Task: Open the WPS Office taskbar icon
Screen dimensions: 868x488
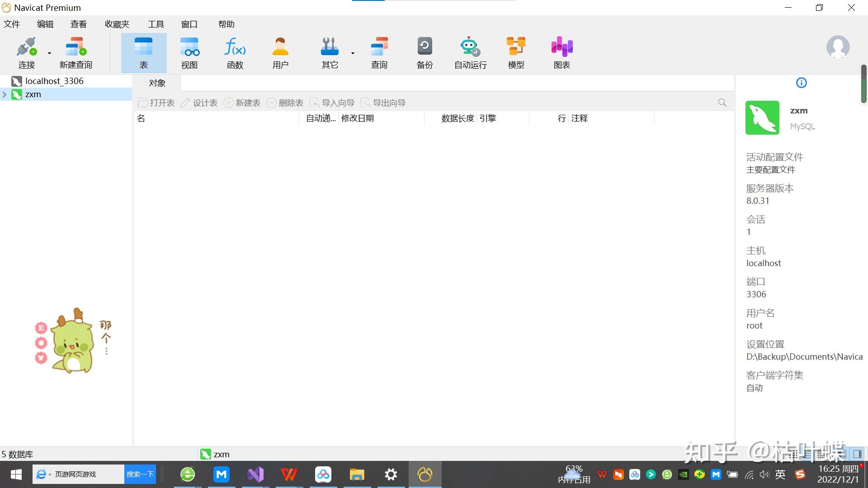Action: pyautogui.click(x=289, y=474)
